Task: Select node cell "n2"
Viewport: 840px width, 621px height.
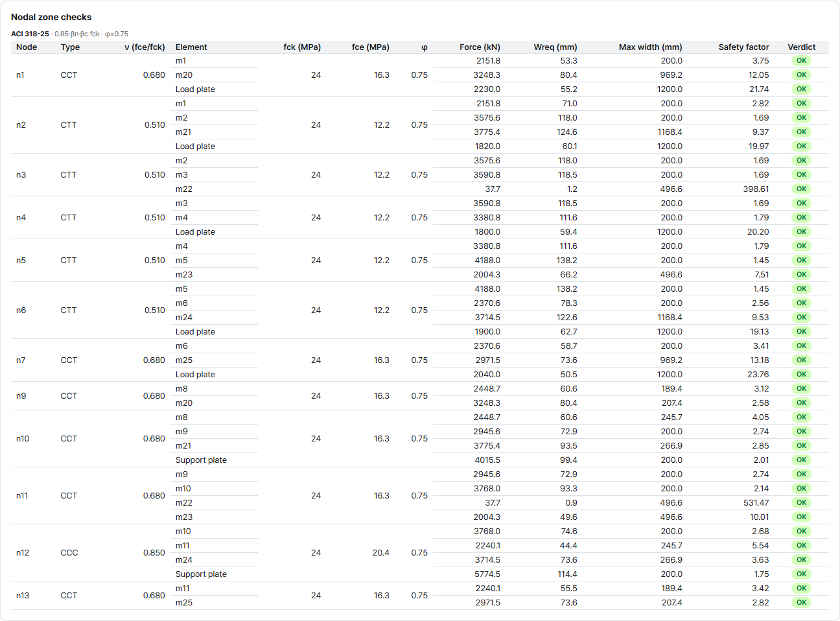Action: 21,124
